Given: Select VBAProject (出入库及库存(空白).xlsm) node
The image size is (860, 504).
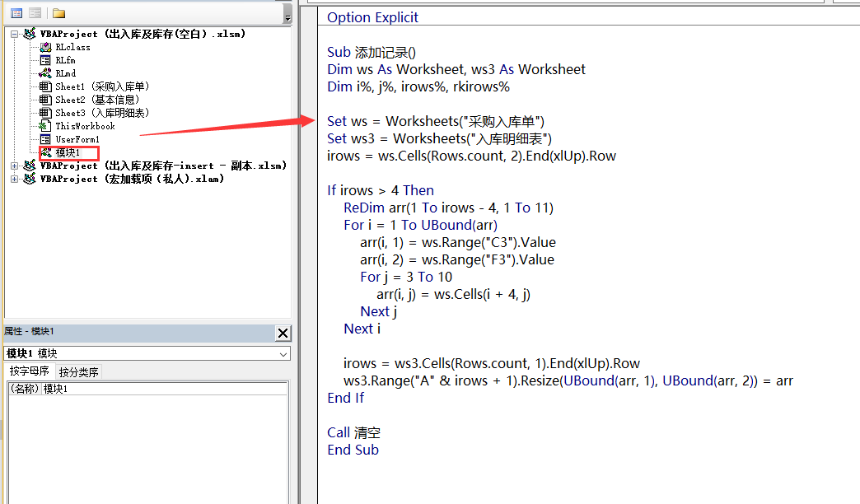Looking at the screenshot, I should coord(143,34).
